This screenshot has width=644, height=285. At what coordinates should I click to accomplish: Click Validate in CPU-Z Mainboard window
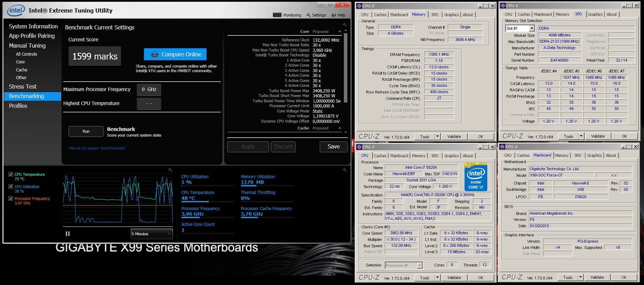597,277
